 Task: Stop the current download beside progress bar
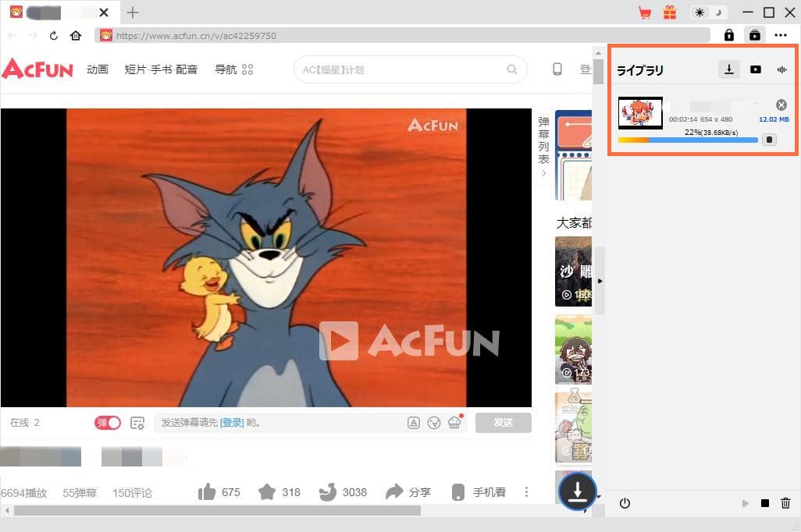coord(769,140)
